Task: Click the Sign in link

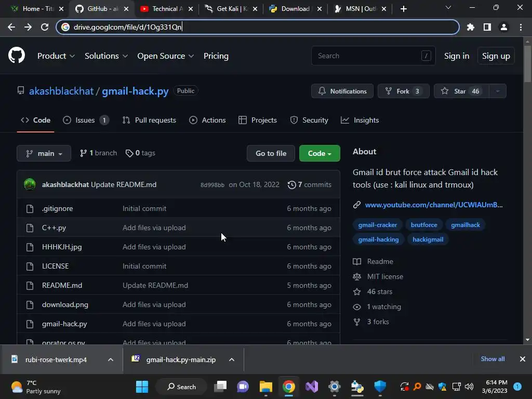Action: [457, 56]
